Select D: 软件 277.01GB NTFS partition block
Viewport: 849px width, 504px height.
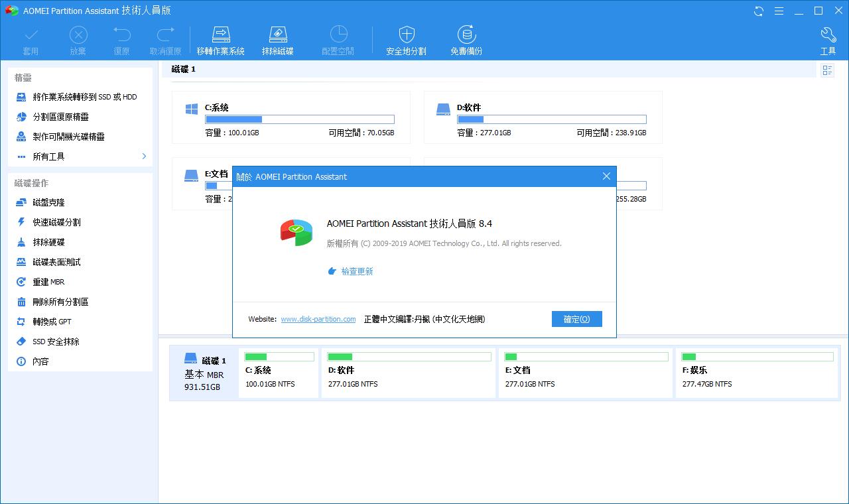pos(409,373)
